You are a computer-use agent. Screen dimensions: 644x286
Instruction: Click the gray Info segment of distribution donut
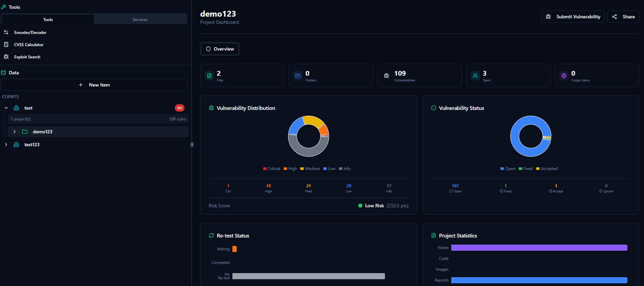(308, 152)
